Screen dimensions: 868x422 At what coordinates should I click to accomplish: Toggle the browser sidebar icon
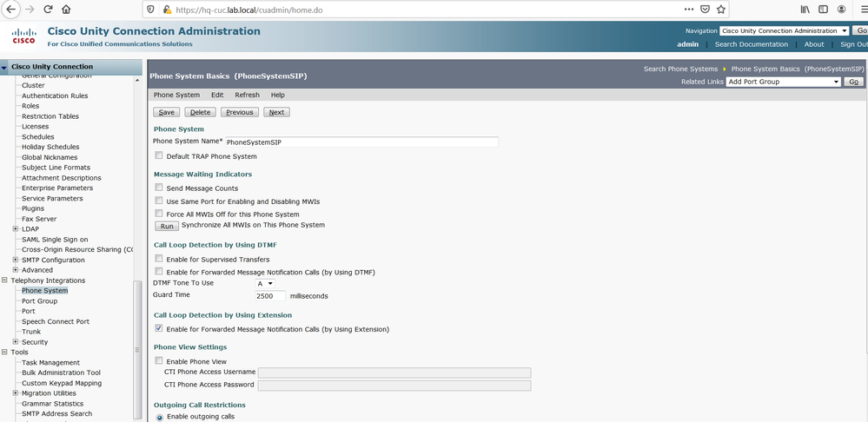823,10
